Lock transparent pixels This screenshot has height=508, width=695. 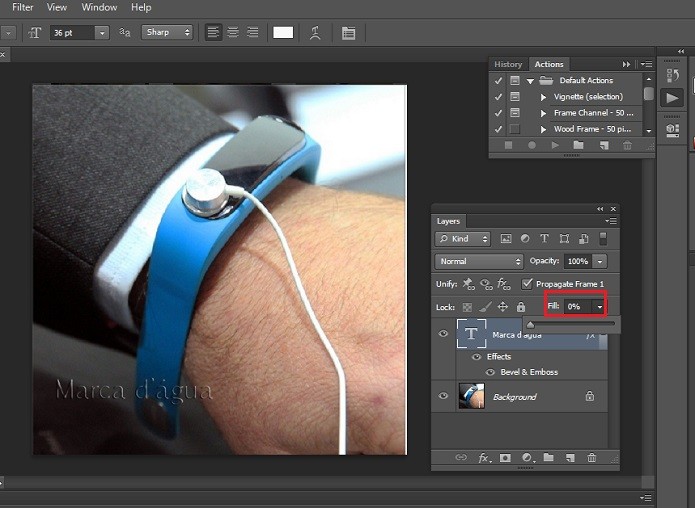[x=467, y=307]
